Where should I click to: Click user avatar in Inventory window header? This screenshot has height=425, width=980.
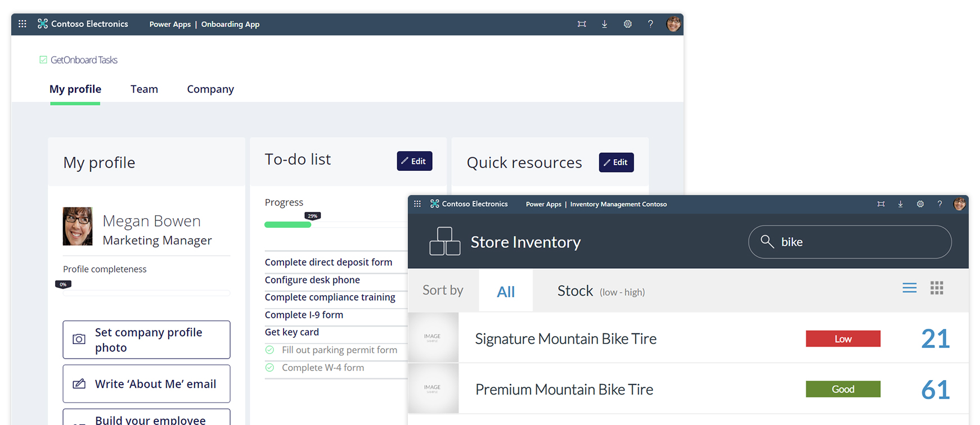[960, 204]
